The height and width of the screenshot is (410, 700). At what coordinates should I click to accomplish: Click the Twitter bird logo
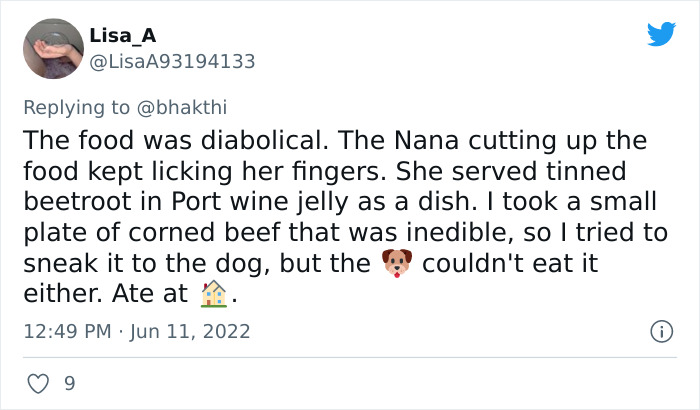[x=661, y=34]
